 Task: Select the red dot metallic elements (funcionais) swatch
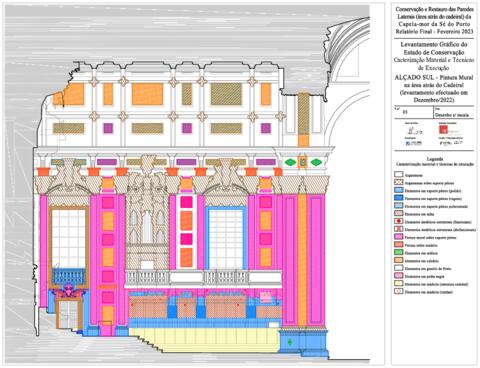coord(399,221)
